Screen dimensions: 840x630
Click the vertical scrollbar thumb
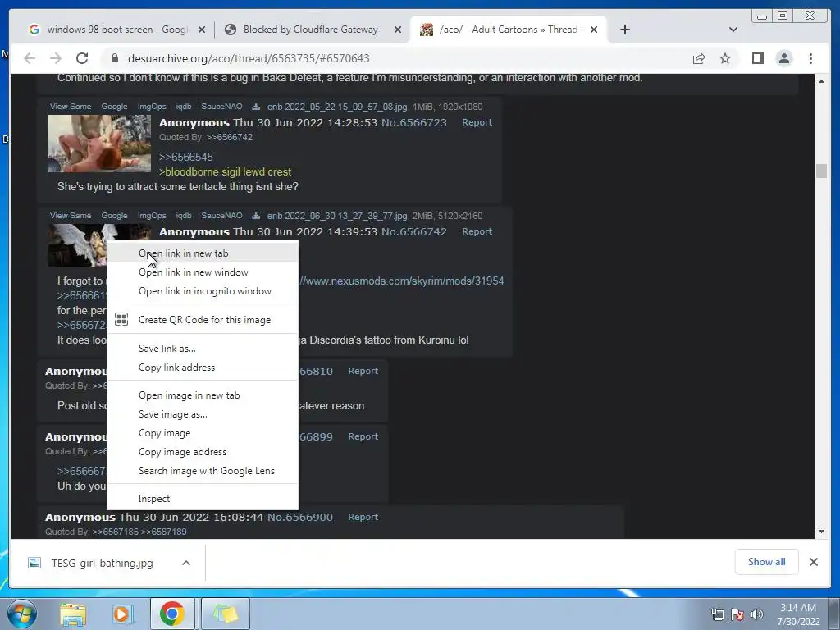click(822, 171)
